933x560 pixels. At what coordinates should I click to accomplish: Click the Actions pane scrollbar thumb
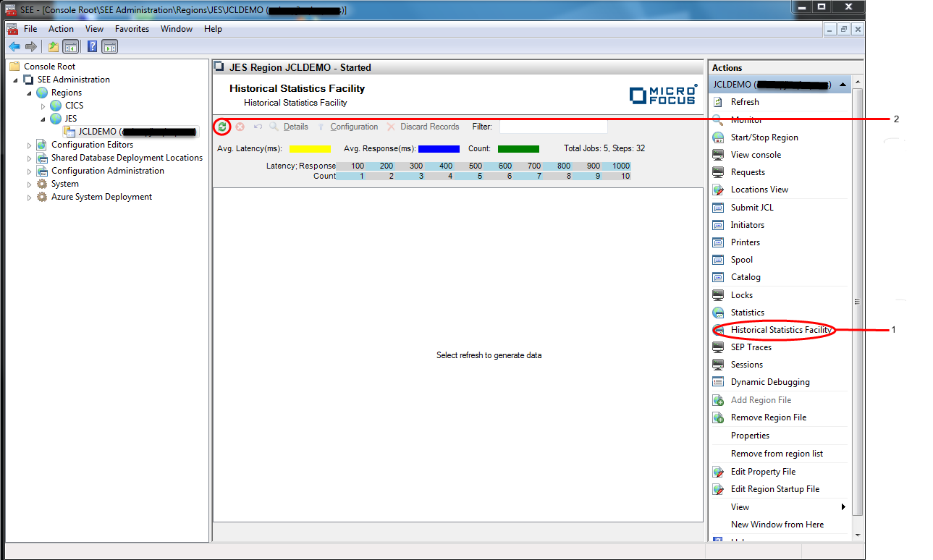[858, 302]
